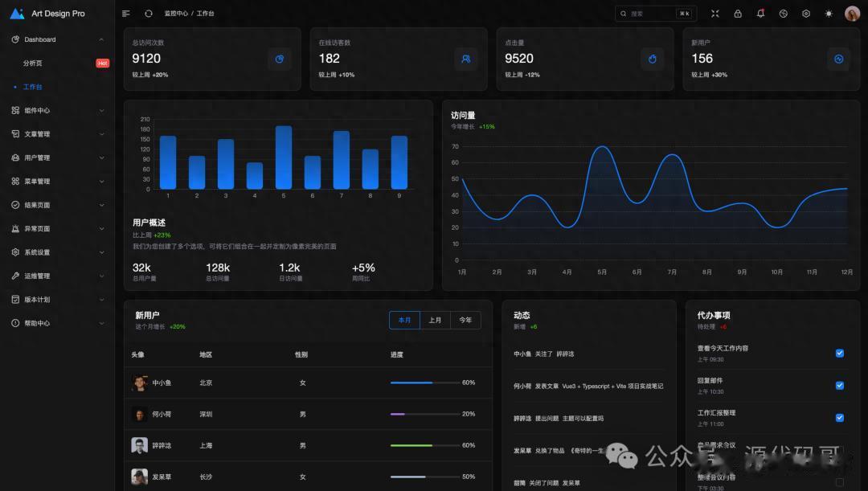Screen dimensions: 868x491
Task: Click the language globe icon
Action: [x=784, y=14]
